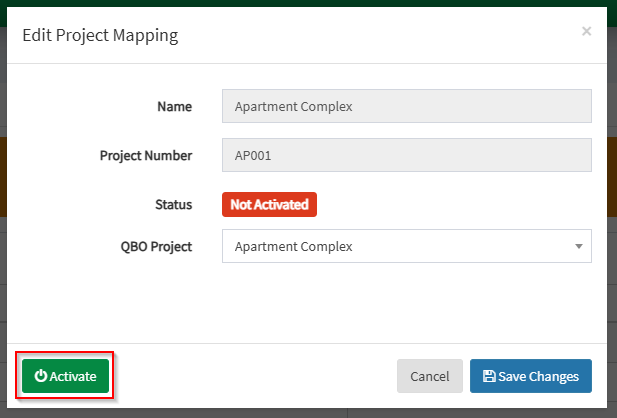Click the Project Number field AP001
Screen dimensions: 617x418
(x=406, y=155)
